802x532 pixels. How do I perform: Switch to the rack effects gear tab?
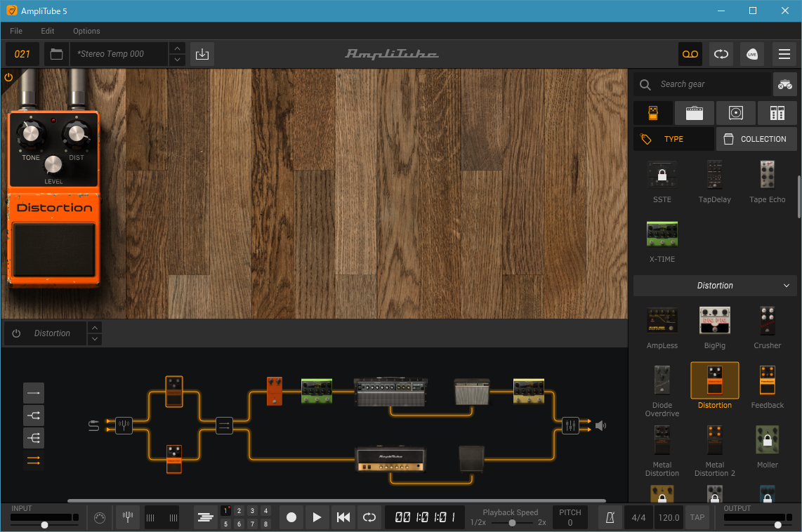click(x=777, y=113)
